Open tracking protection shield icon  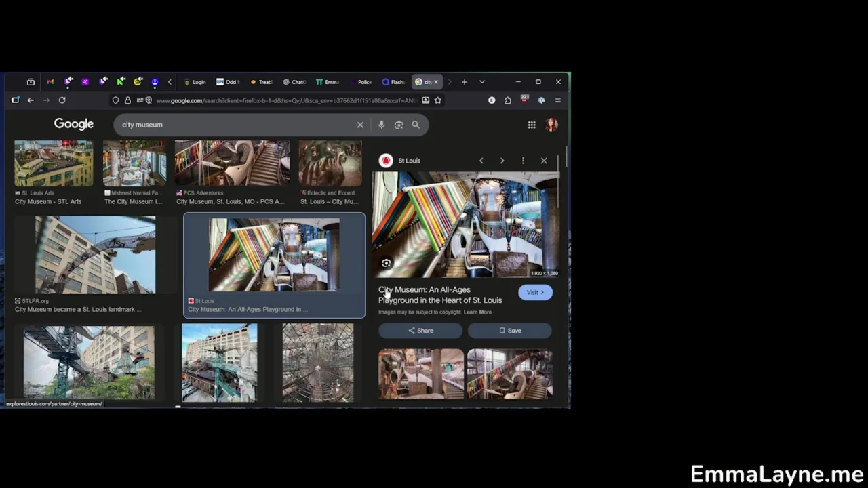point(115,100)
